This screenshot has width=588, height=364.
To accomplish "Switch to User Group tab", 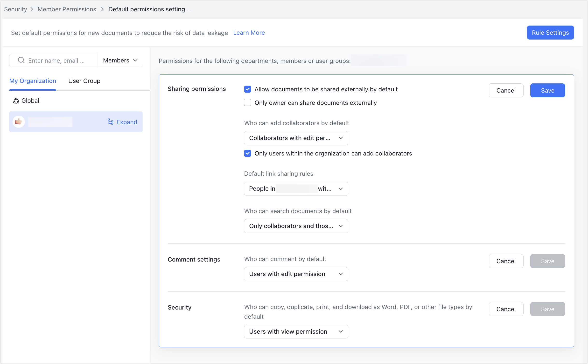I will [84, 81].
